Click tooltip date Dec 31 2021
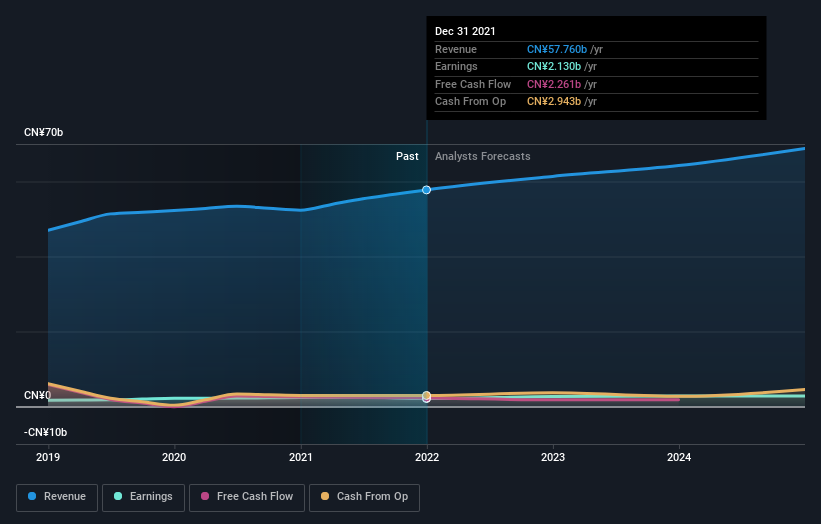This screenshot has height=524, width=821. click(465, 31)
